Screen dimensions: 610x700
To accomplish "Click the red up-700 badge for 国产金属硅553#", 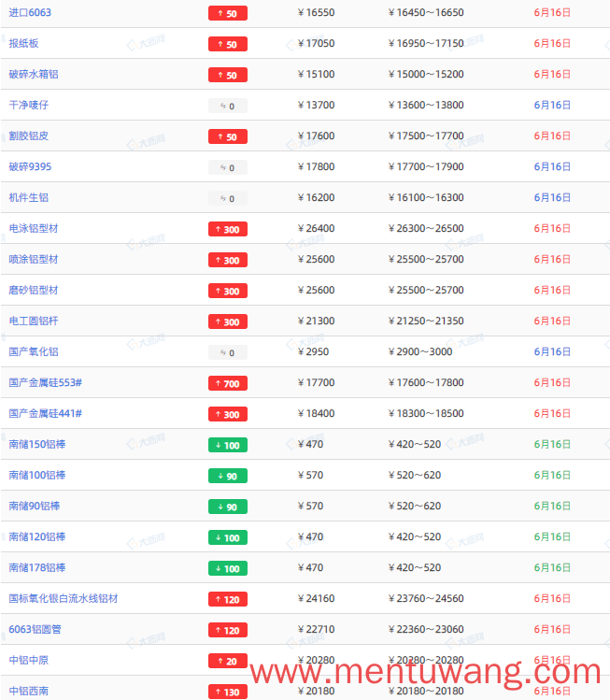I will click(228, 383).
